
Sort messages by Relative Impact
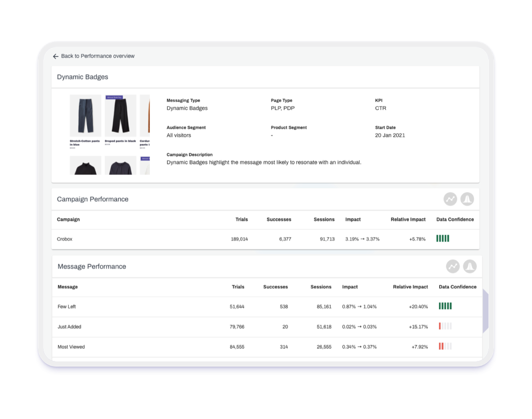tap(410, 286)
